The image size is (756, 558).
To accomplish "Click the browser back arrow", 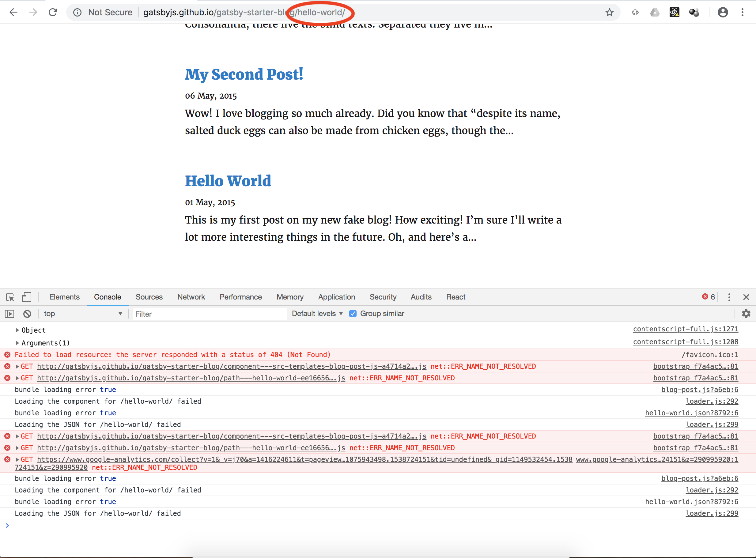I will pyautogui.click(x=13, y=12).
